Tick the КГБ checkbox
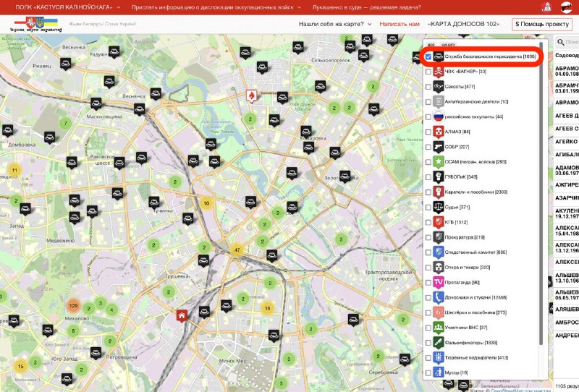 [428, 222]
